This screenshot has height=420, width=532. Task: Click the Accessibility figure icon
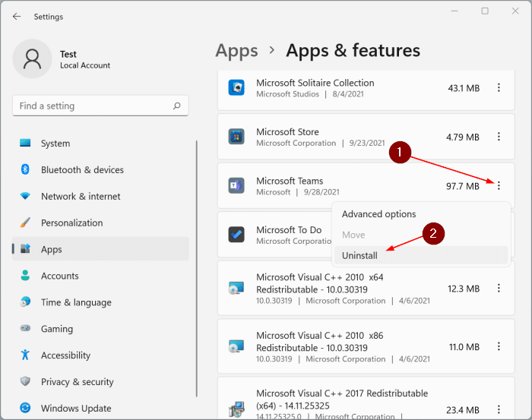point(25,355)
